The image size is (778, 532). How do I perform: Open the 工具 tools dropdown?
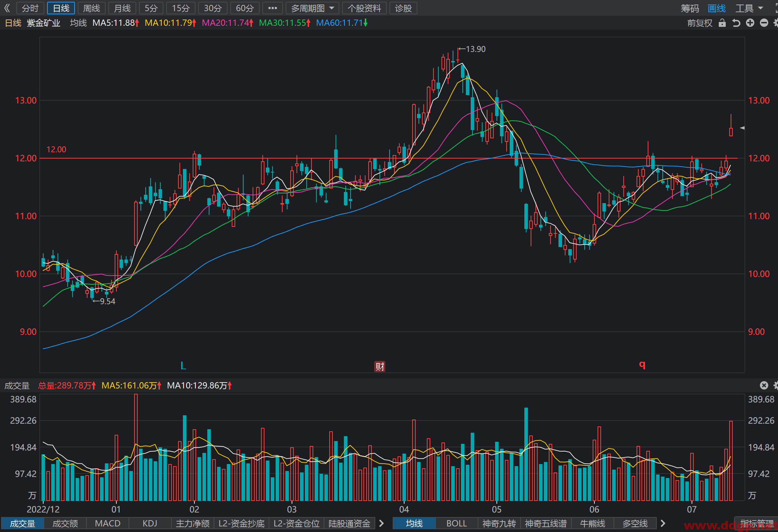(x=749, y=8)
